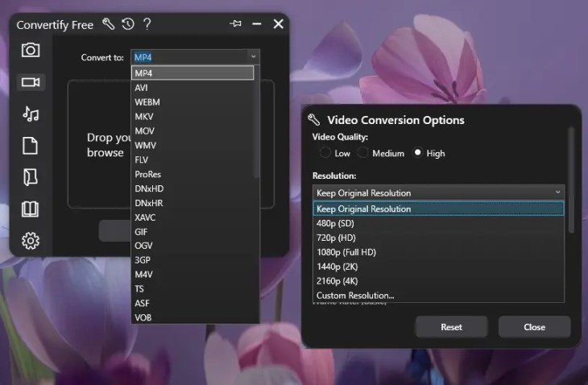Select TS in the format dropdown
This screenshot has width=588, height=385.
(193, 288)
